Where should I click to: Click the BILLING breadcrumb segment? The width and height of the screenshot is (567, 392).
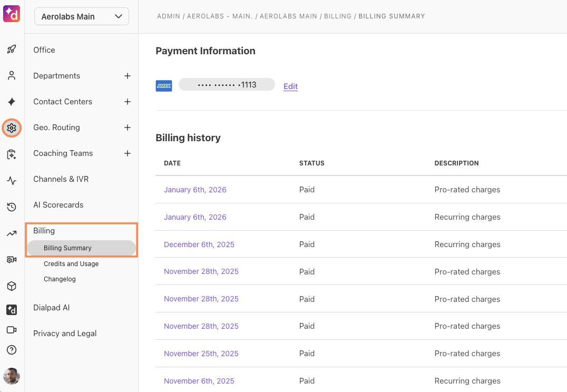(x=338, y=16)
